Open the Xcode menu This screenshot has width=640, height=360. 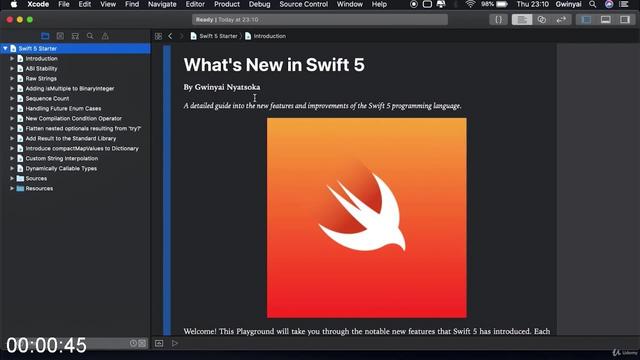38,4
